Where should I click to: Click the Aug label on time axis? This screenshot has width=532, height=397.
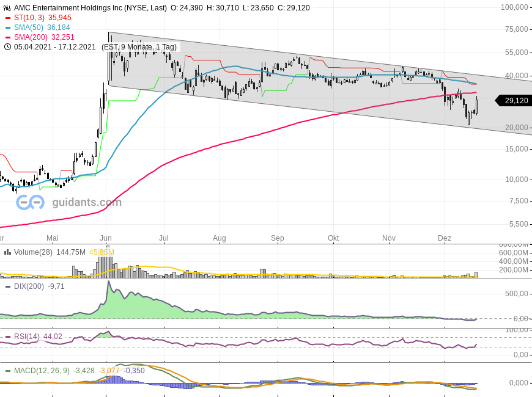(x=220, y=238)
